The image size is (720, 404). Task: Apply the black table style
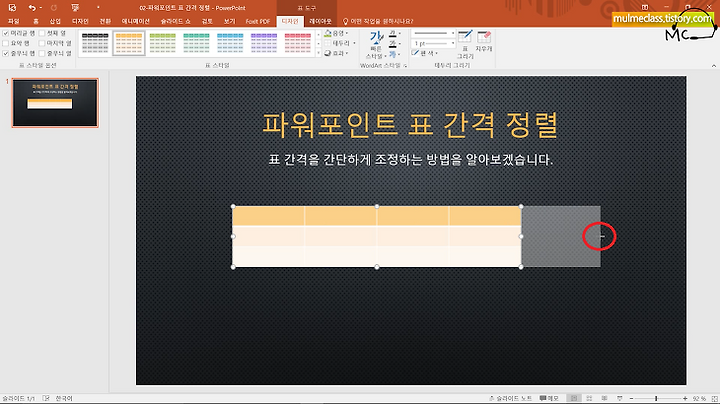click(95, 43)
